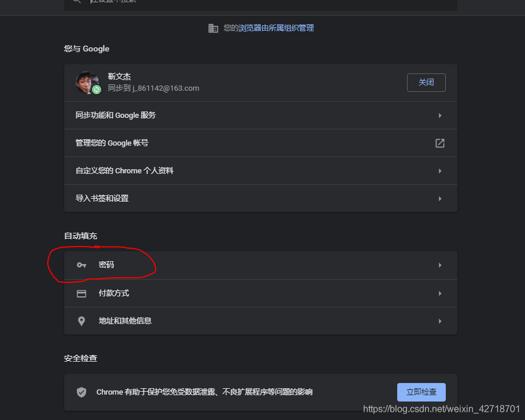Expand 同步功能和 Google 服务 arrow
This screenshot has width=525, height=420.
click(440, 116)
